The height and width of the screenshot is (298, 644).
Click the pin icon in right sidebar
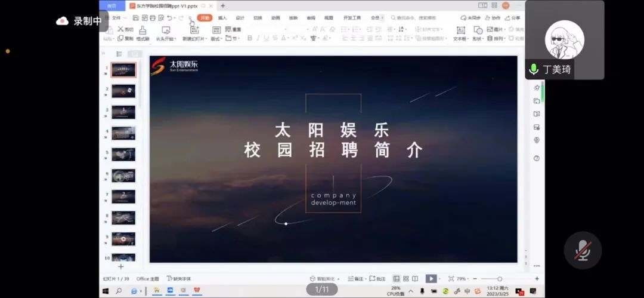pyautogui.click(x=537, y=88)
